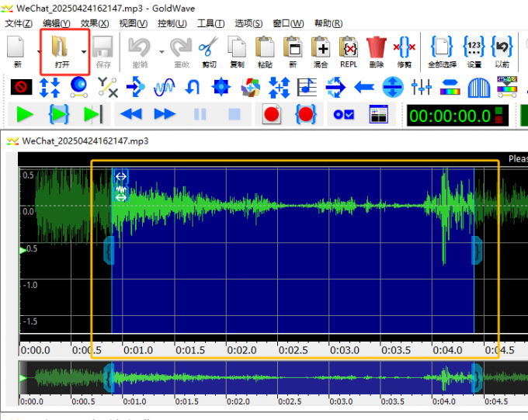Click the paste-as-new 新 clipboard icon
Viewport: 528px width, 420px height.
[293, 47]
